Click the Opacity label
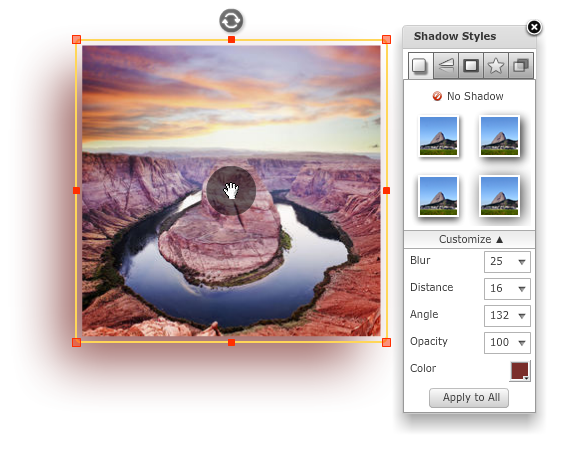The height and width of the screenshot is (461, 561). pyautogui.click(x=429, y=341)
